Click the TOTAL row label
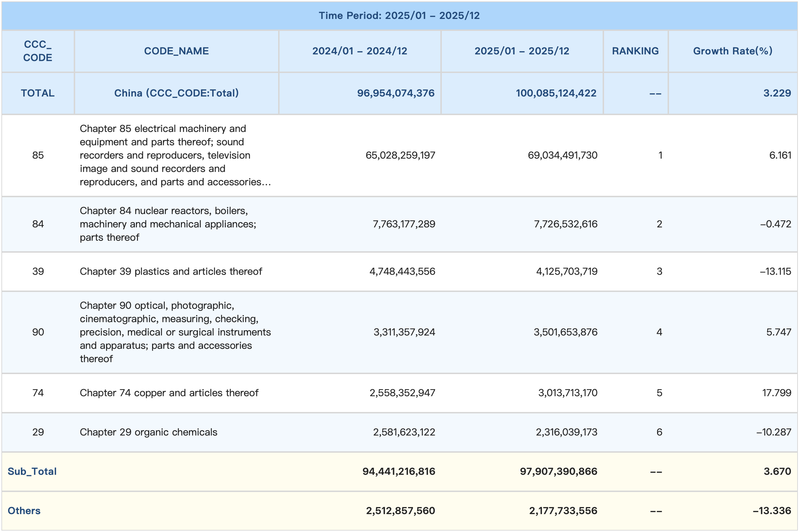Image resolution: width=800 pixels, height=532 pixels. point(38,93)
